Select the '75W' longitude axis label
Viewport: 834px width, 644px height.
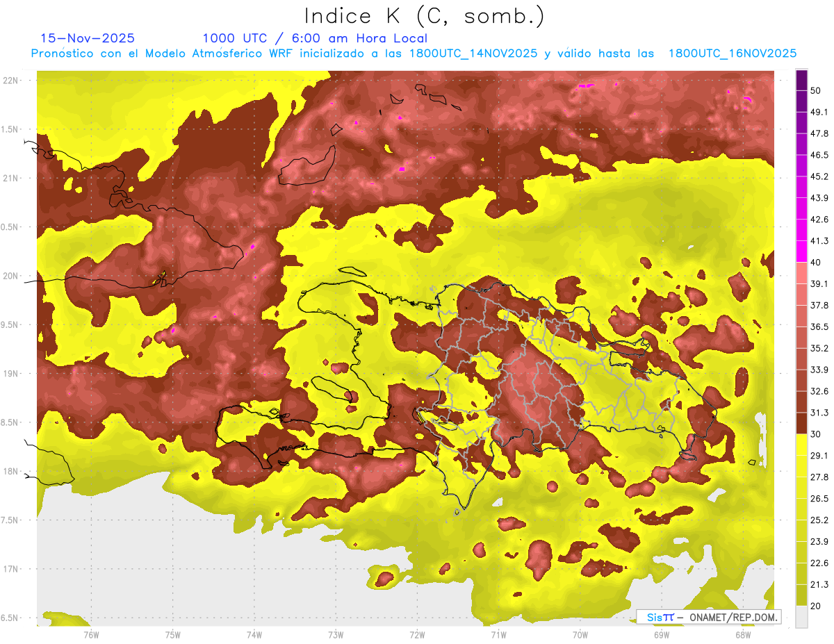172,634
